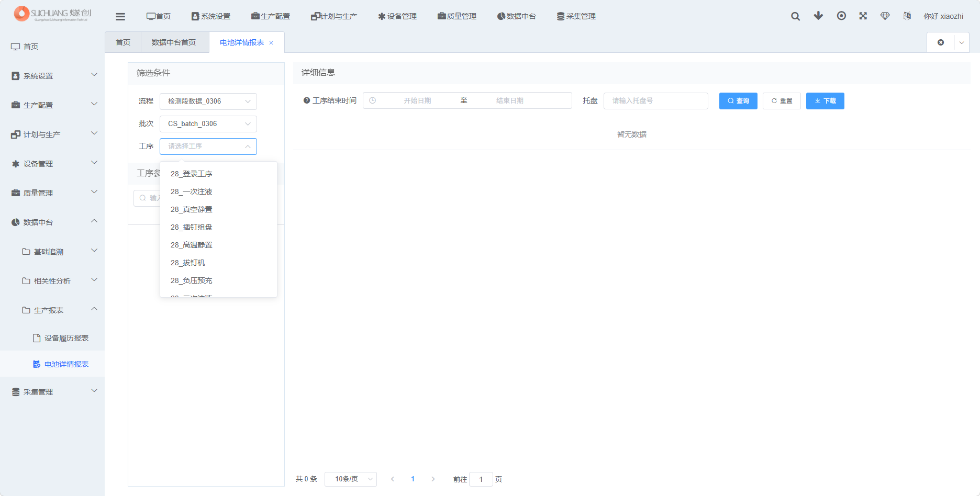This screenshot has width=980, height=496.
Task: Close the 电池详情报表 tab with x icon
Action: pyautogui.click(x=271, y=43)
